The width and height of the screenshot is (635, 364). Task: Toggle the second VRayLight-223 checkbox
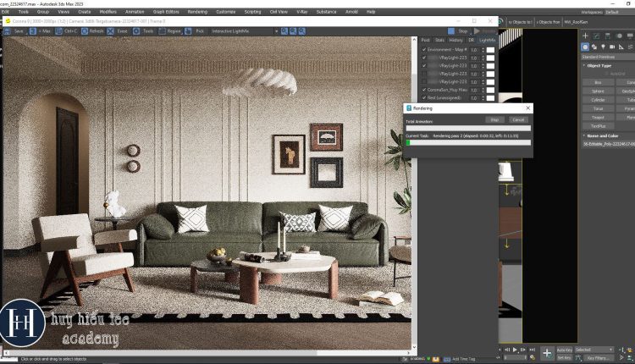coord(424,65)
